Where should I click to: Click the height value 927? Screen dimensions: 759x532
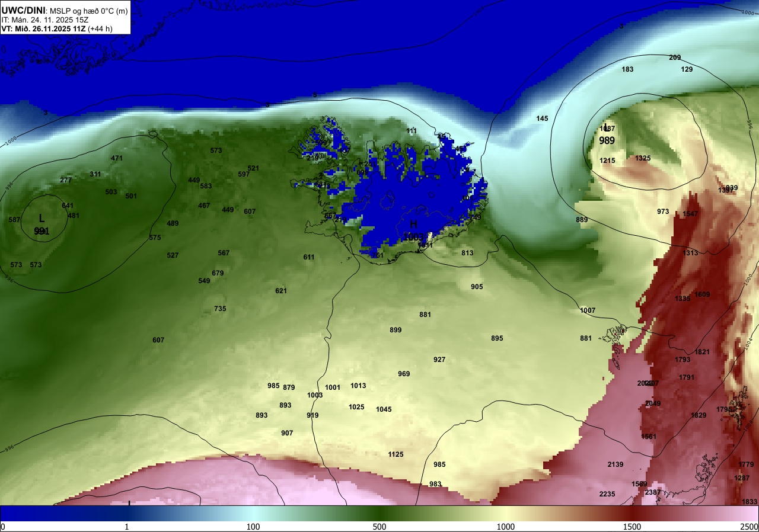tap(439, 360)
